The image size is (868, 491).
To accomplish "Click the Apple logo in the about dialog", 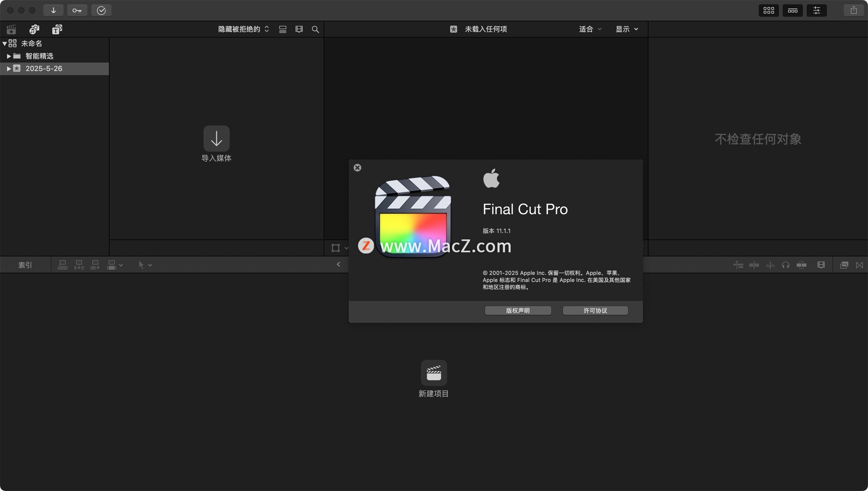I will pyautogui.click(x=491, y=178).
